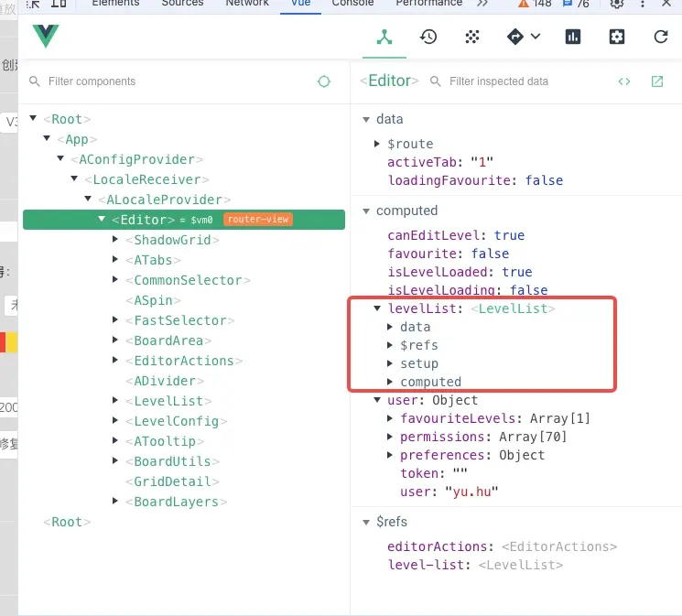The height and width of the screenshot is (616, 682).
Task: Collapse the LocaleReceiver node
Action: coord(74,178)
